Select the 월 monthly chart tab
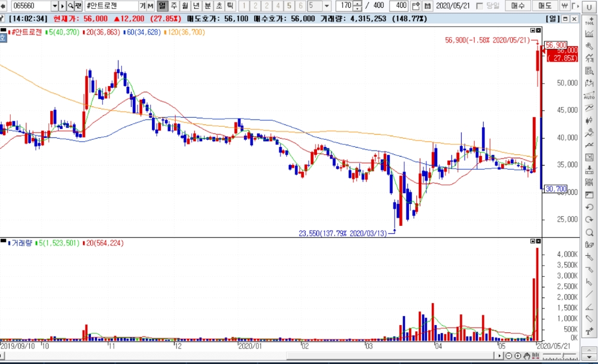 coord(185,6)
